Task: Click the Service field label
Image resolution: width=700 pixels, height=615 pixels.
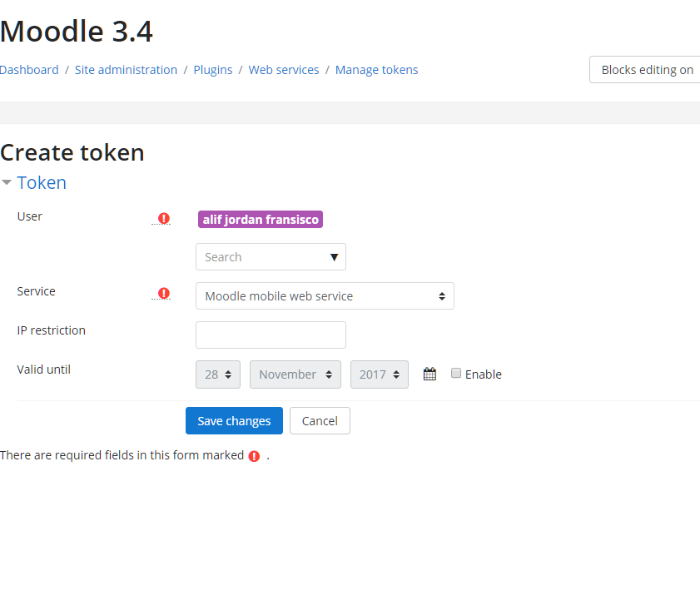Action: coord(36,291)
